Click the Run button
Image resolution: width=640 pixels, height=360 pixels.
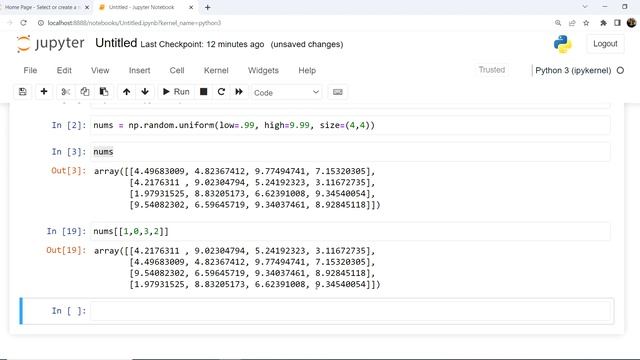[176, 92]
